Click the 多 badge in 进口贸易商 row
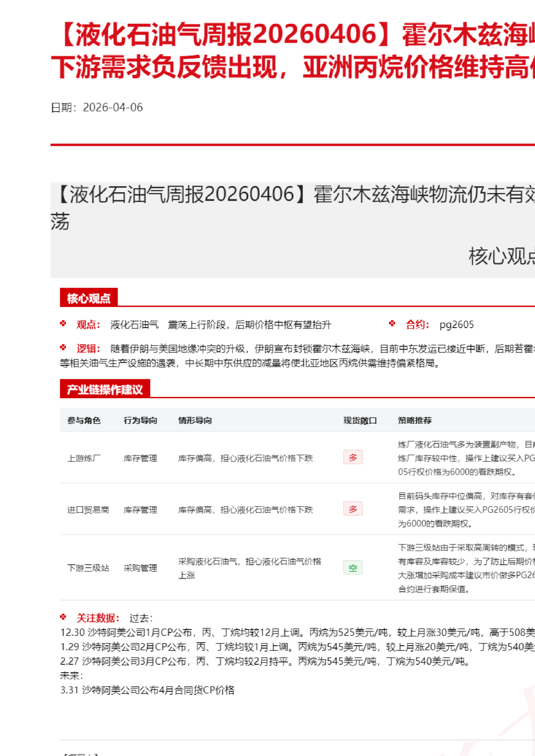Screen dimensions: 535x756 coord(353,509)
